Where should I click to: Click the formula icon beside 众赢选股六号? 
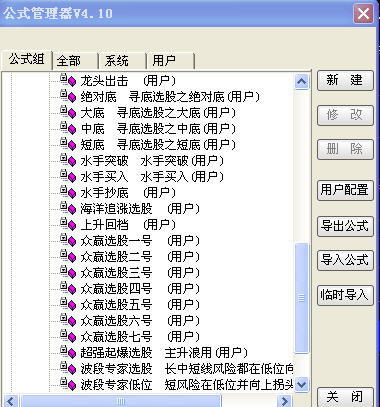coord(68,320)
